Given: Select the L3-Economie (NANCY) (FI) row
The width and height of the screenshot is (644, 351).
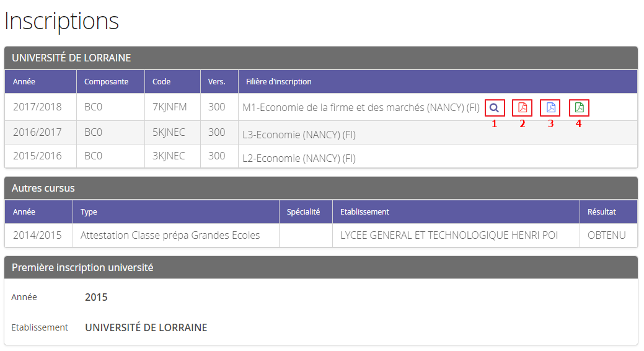Looking at the screenshot, I should [299, 135].
